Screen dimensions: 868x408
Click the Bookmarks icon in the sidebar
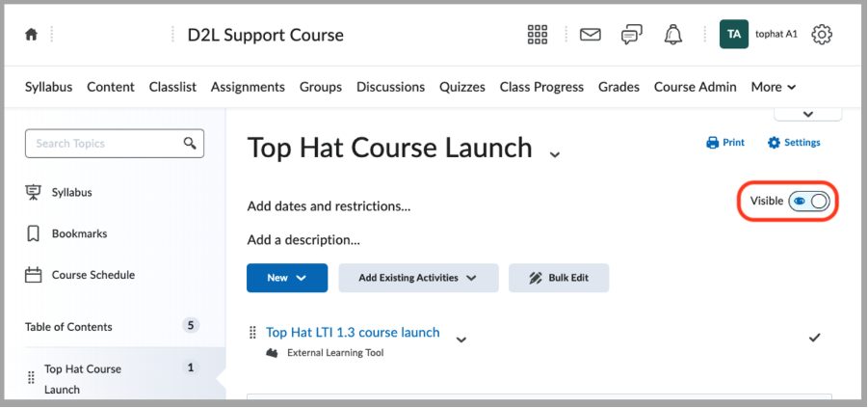33,234
